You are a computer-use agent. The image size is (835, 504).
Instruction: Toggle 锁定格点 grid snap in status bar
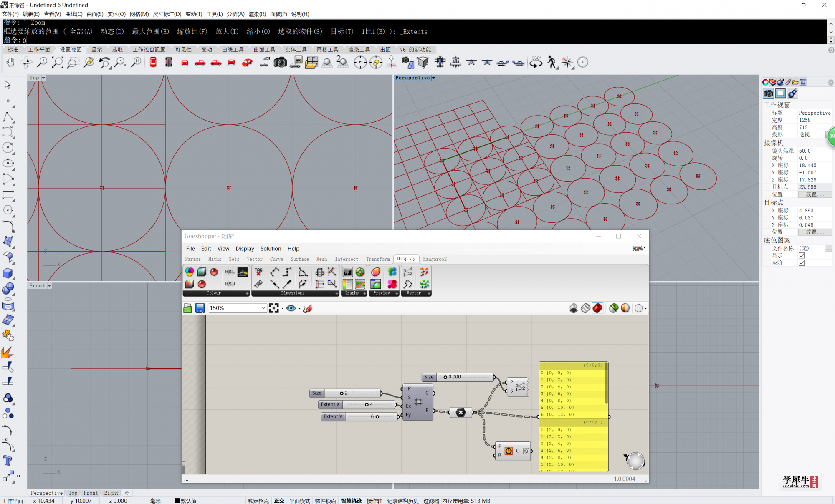[x=258, y=501]
